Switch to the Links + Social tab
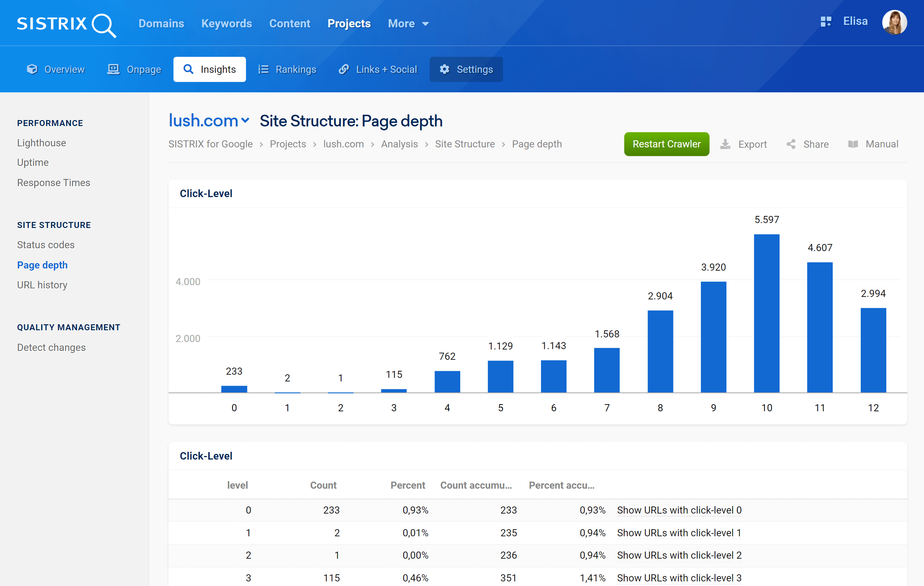 click(377, 69)
